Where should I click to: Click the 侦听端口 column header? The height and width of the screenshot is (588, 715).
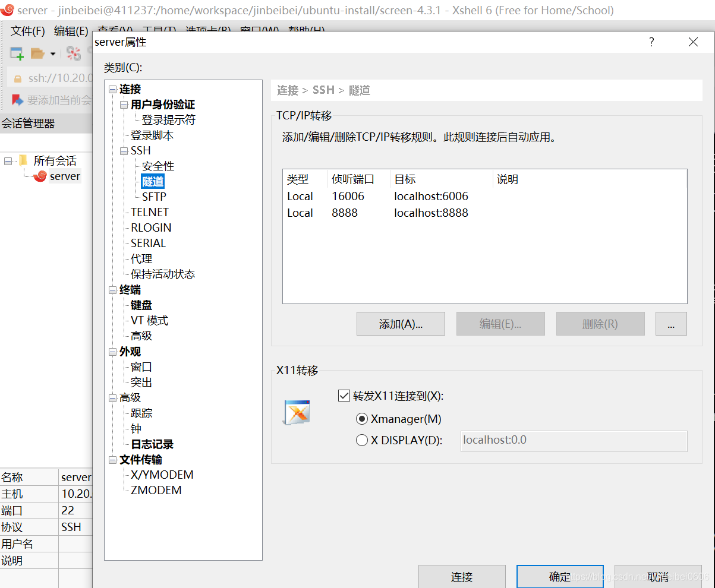click(359, 179)
